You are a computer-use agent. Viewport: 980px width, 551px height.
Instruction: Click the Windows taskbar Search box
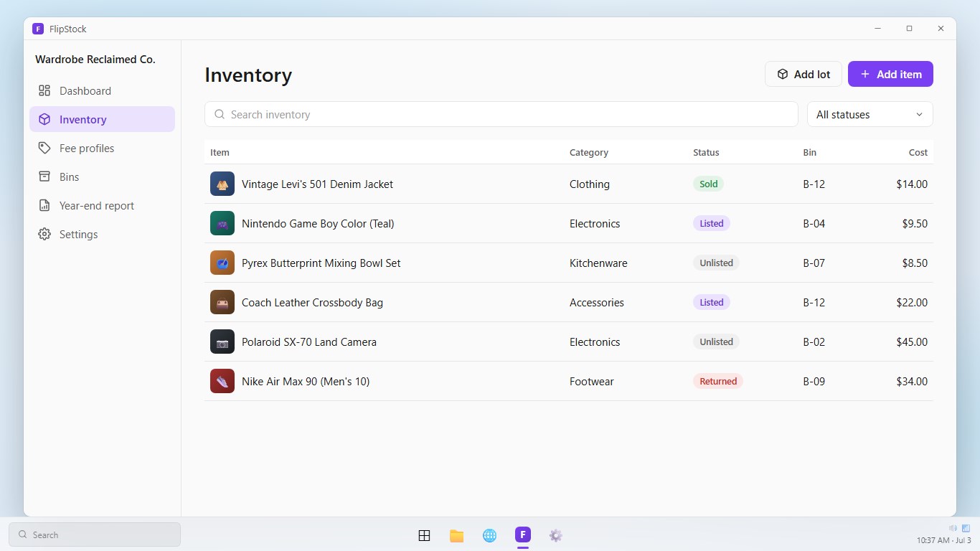click(x=95, y=534)
